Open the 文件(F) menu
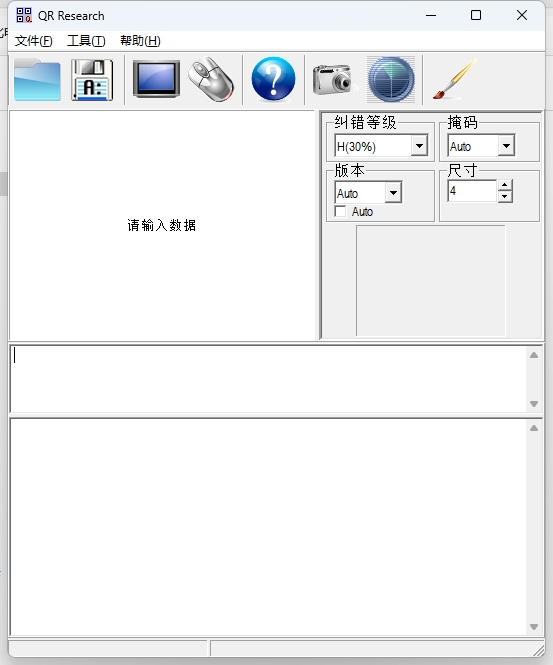 [x=34, y=41]
